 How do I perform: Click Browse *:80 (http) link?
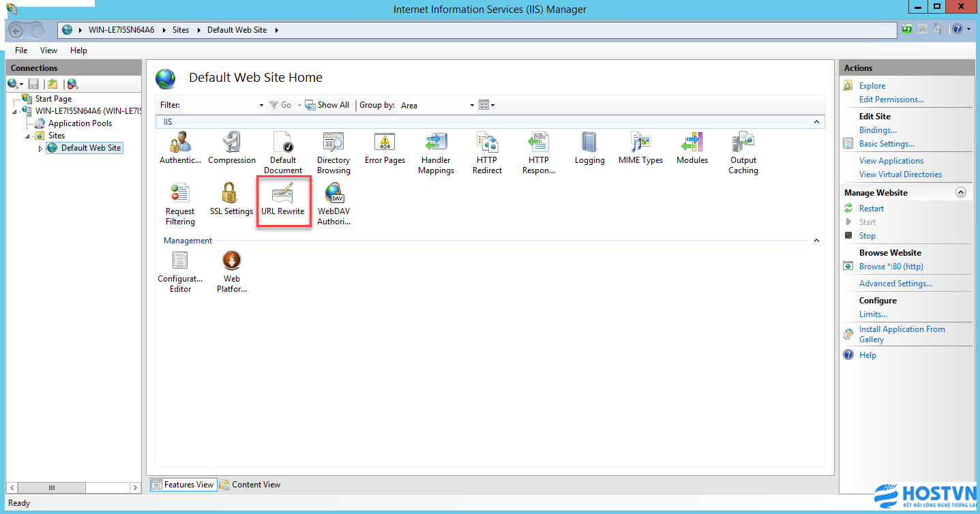coord(891,267)
